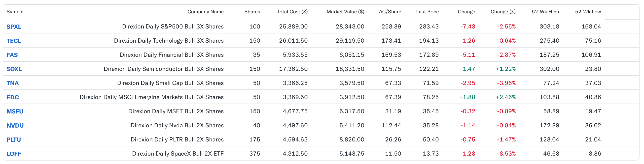Click LOFF 52-week low 8.86

(595, 154)
